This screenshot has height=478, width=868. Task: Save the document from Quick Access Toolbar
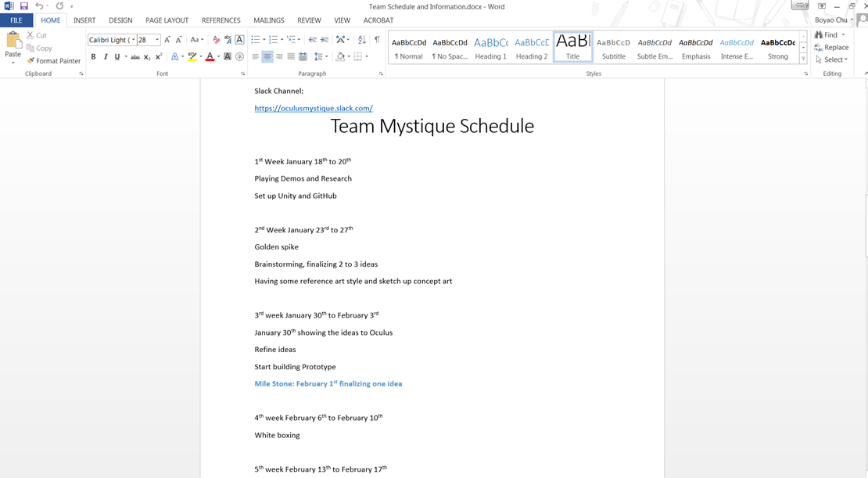tap(23, 6)
